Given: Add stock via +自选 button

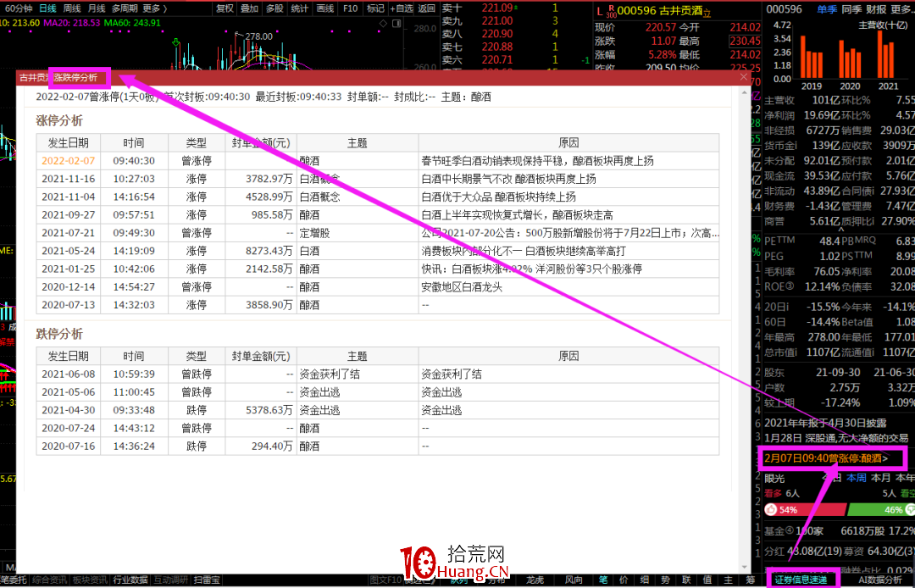Looking at the screenshot, I should 401,8.
